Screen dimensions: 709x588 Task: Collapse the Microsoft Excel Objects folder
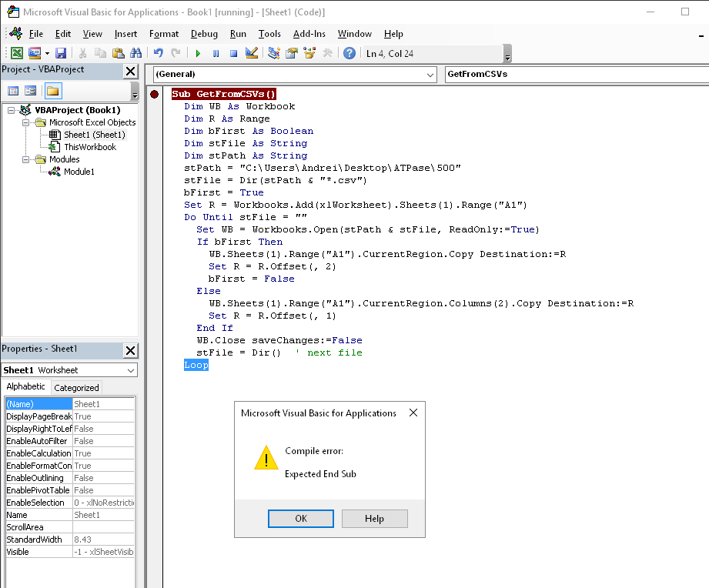coord(27,122)
